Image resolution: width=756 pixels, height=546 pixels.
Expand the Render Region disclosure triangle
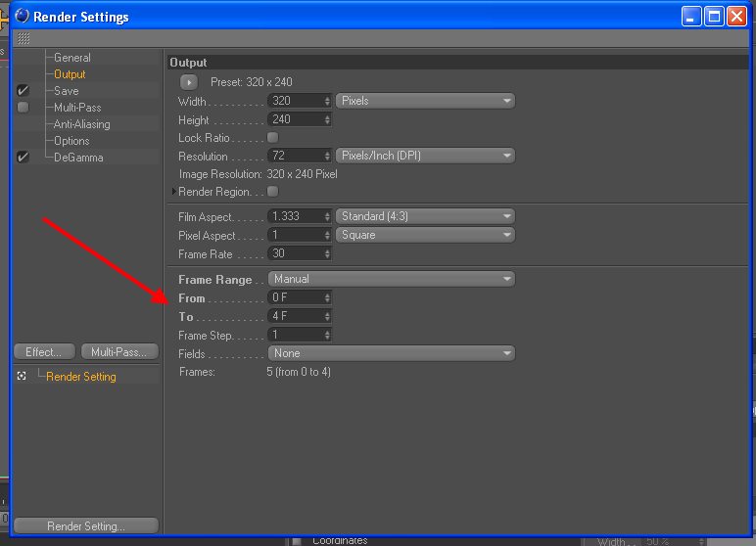click(174, 192)
